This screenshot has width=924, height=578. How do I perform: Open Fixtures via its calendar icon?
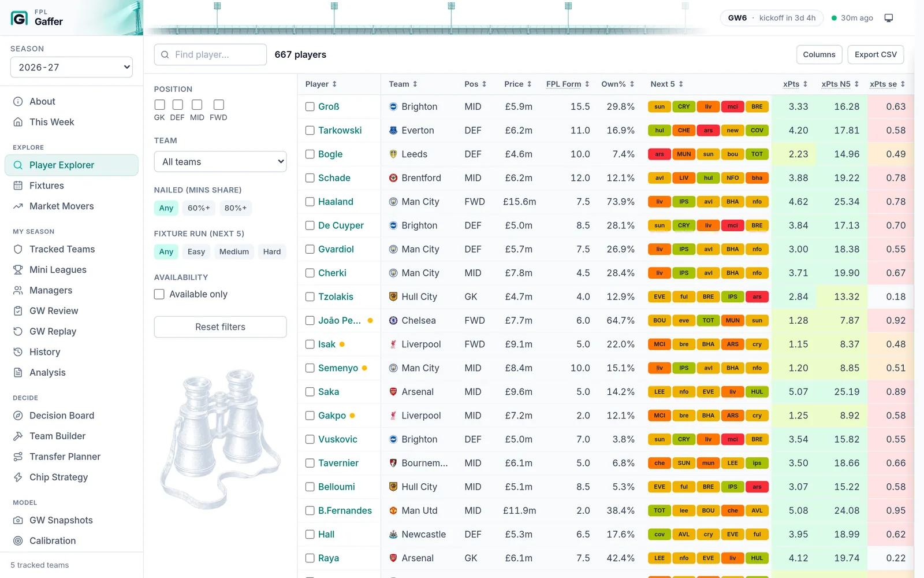click(18, 186)
